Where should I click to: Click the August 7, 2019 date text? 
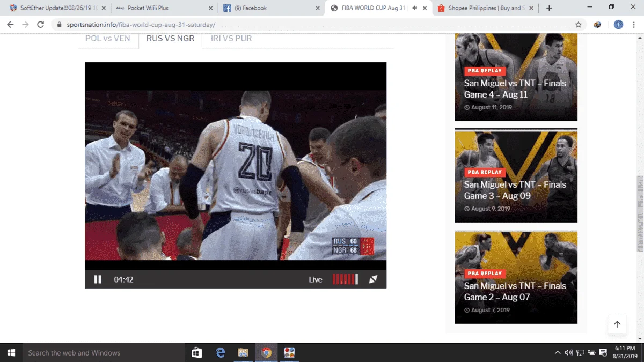coord(490,310)
